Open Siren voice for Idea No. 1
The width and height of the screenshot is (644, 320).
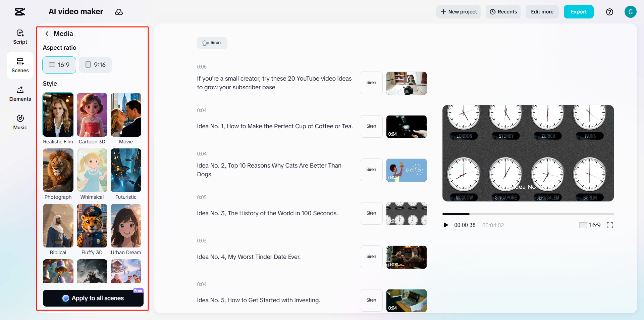[371, 126]
